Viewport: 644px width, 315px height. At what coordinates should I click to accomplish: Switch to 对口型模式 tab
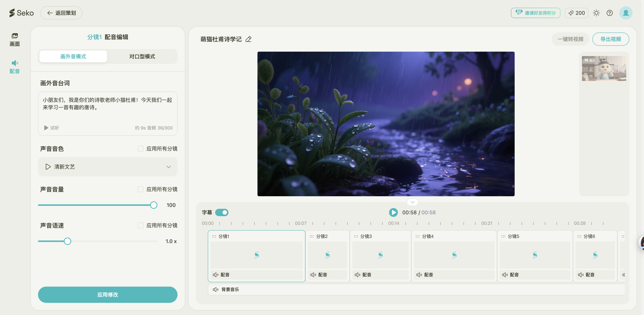142,56
